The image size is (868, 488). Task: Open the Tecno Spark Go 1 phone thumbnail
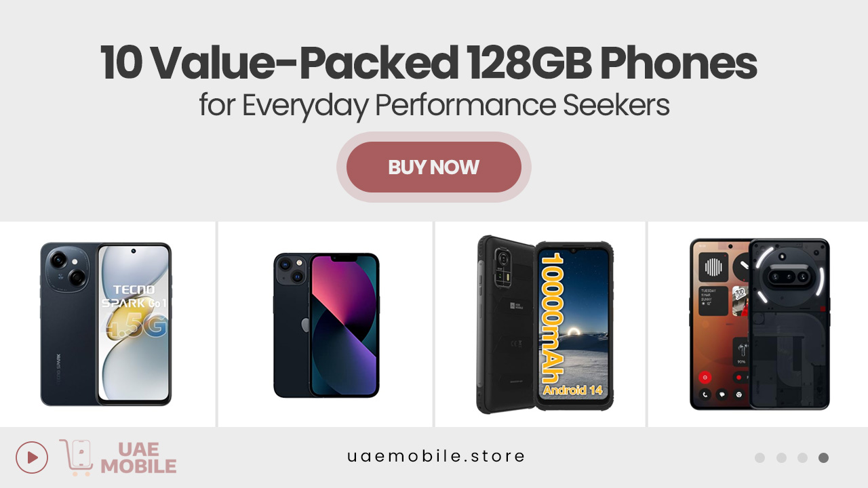click(x=106, y=324)
